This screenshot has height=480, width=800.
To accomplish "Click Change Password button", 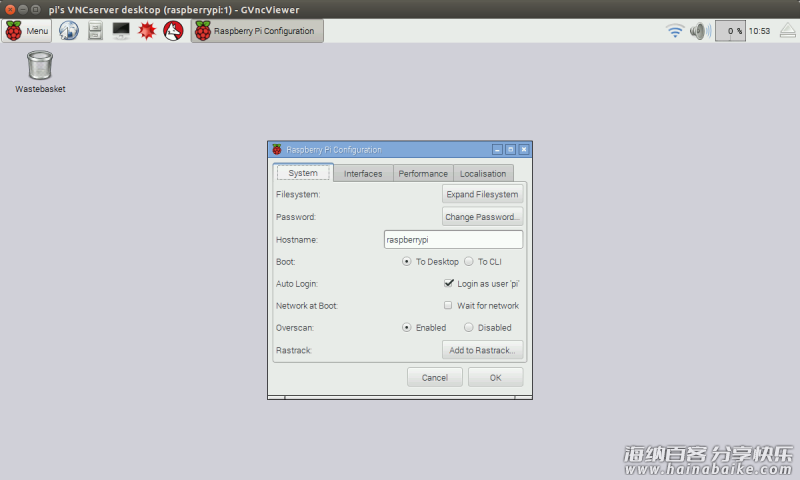I will pos(482,217).
